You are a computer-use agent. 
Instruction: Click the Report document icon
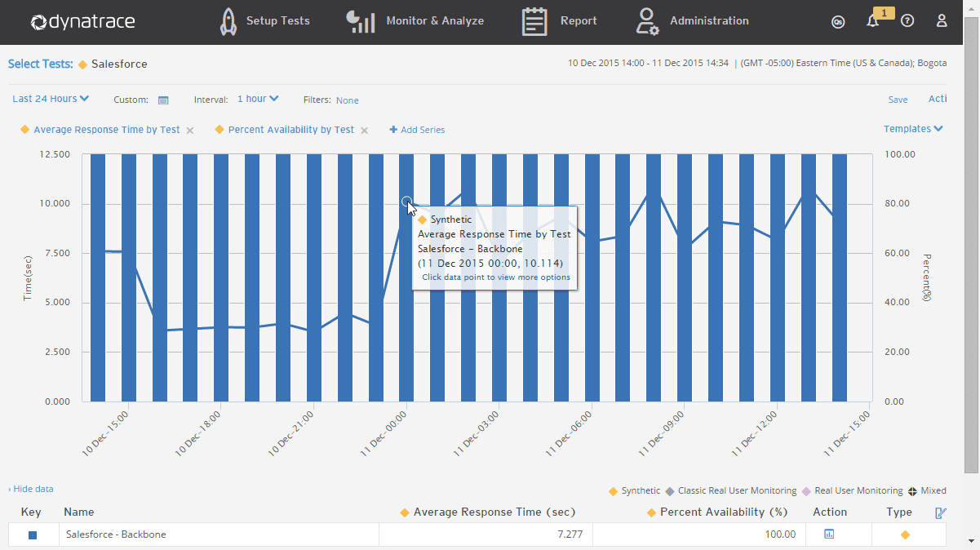click(534, 22)
